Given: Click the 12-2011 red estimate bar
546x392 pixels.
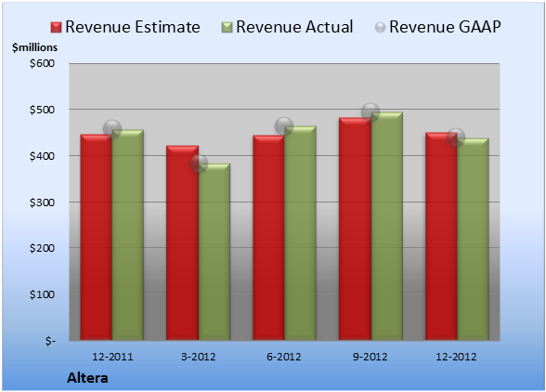Looking at the screenshot, I should click(x=97, y=237).
